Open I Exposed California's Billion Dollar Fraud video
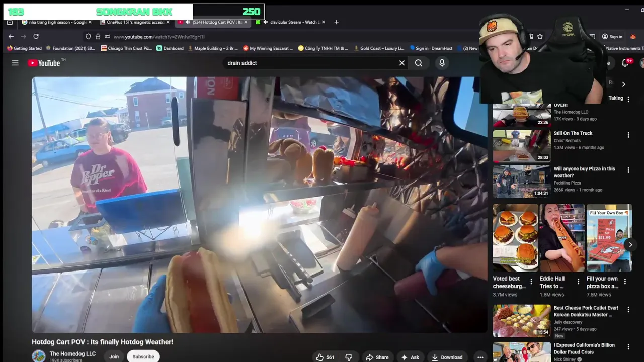 point(584,348)
